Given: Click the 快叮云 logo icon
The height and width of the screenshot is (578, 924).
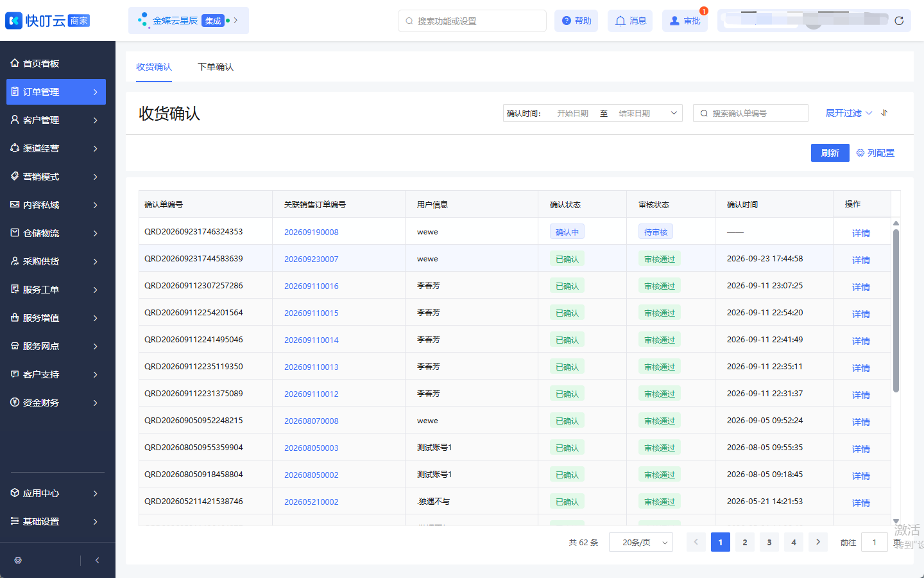Looking at the screenshot, I should (14, 21).
